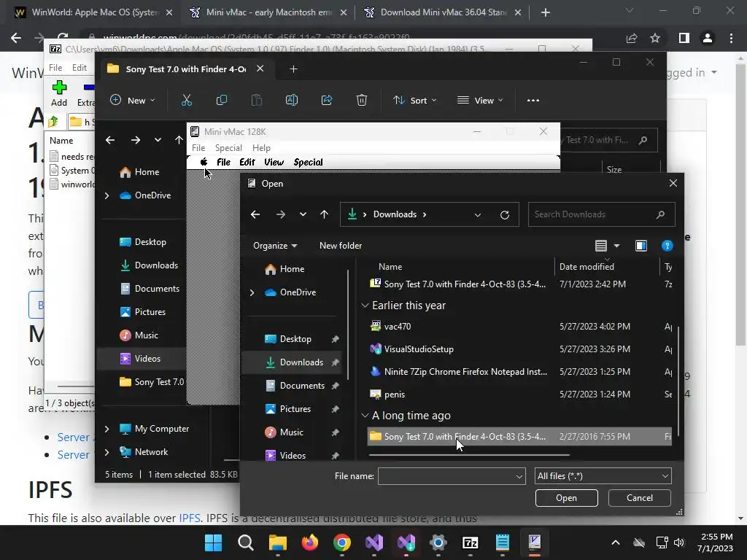747x560 pixels.
Task: Click the Windows Start button on taskbar
Action: click(x=214, y=542)
